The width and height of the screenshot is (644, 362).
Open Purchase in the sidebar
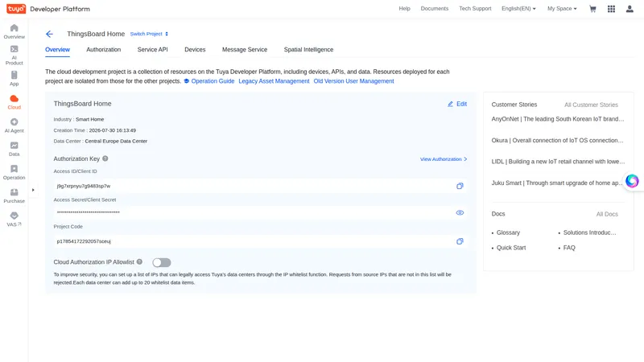(14, 195)
